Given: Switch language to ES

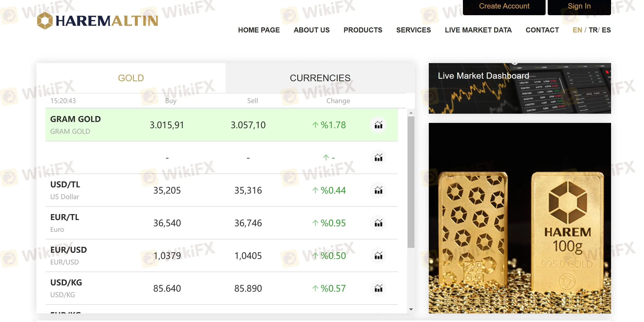Looking at the screenshot, I should (x=606, y=30).
